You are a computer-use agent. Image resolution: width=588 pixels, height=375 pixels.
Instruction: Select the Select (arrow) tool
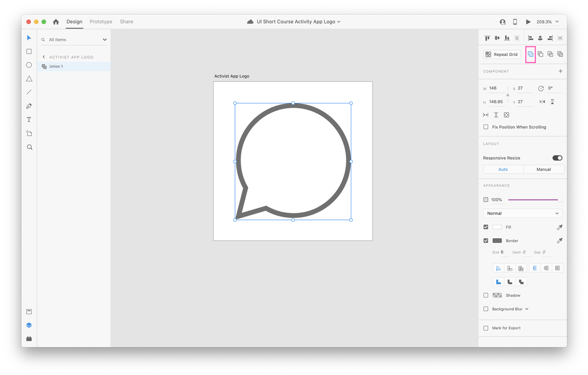pyautogui.click(x=29, y=38)
